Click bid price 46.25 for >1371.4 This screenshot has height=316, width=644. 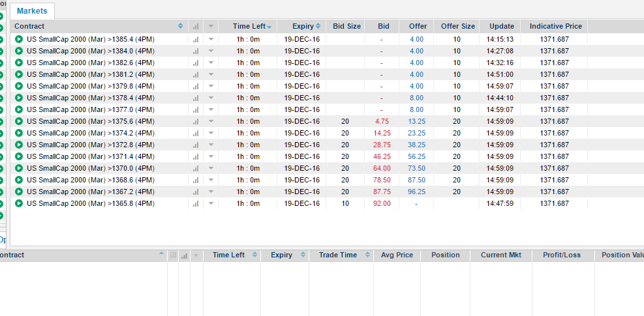(x=382, y=156)
